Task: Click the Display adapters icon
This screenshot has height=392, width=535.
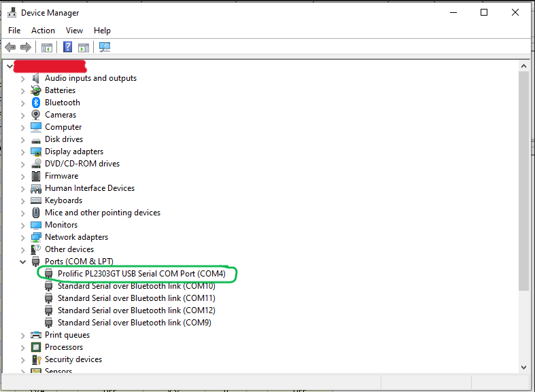Action: 36,152
